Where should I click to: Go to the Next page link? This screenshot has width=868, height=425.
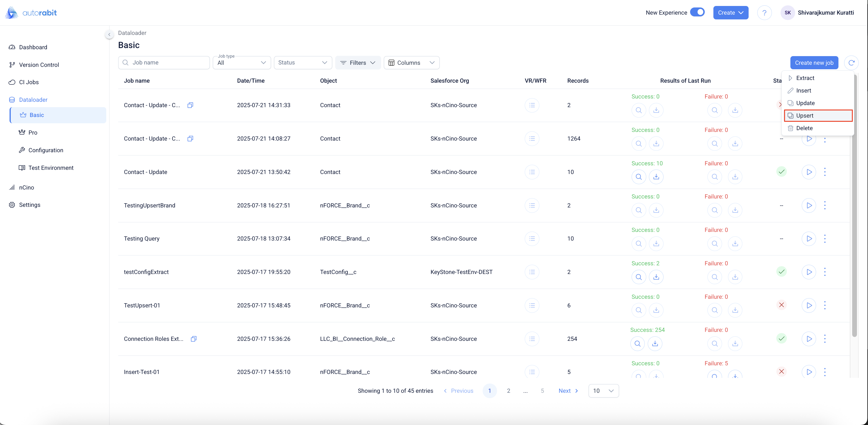pyautogui.click(x=568, y=391)
